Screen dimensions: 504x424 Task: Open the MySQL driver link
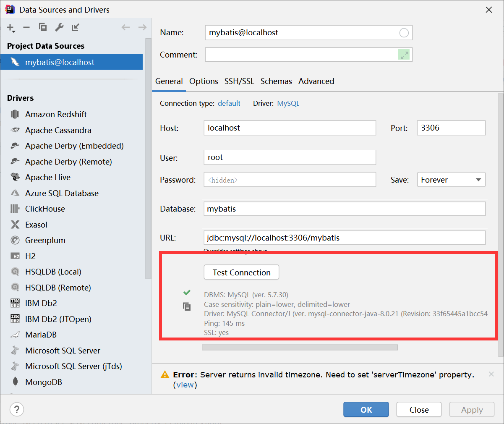pyautogui.click(x=288, y=103)
